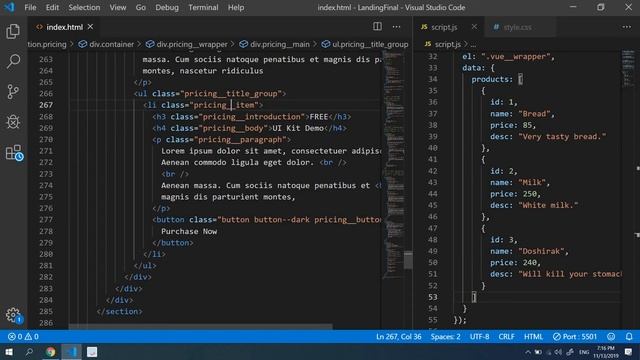Screen dimensions: 640x360
Task: Open the Debug view in activity bar
Action: pos(13,122)
